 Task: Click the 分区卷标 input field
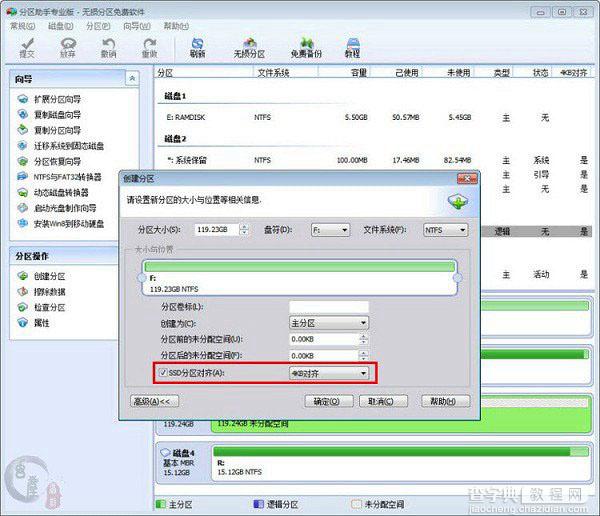pos(329,307)
